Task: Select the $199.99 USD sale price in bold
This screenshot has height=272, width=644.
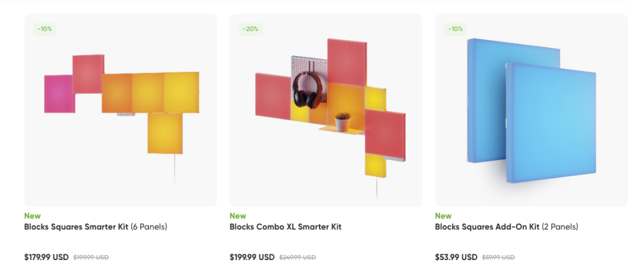Action: click(252, 257)
